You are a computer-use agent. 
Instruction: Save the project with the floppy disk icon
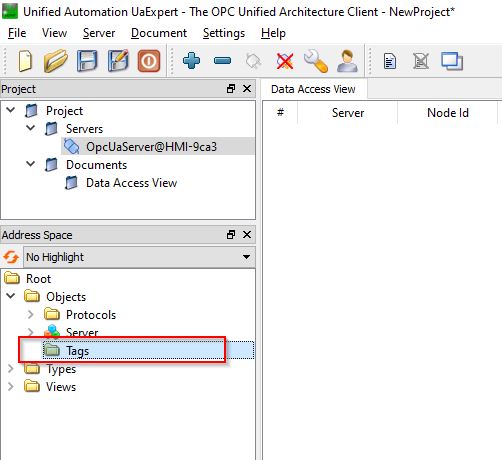click(x=87, y=61)
